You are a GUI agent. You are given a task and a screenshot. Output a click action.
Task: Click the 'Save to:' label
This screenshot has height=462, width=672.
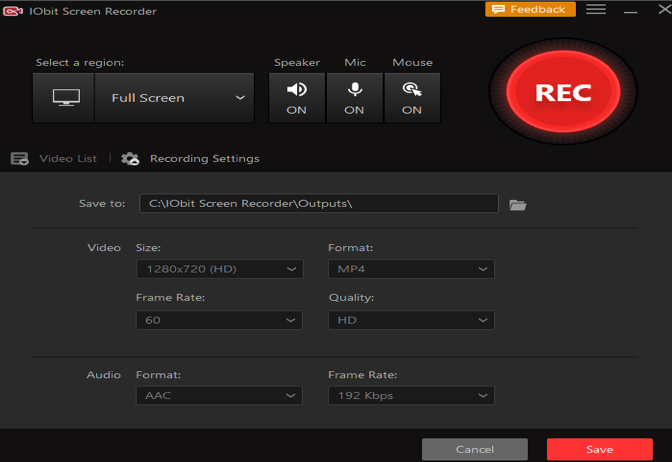(102, 204)
